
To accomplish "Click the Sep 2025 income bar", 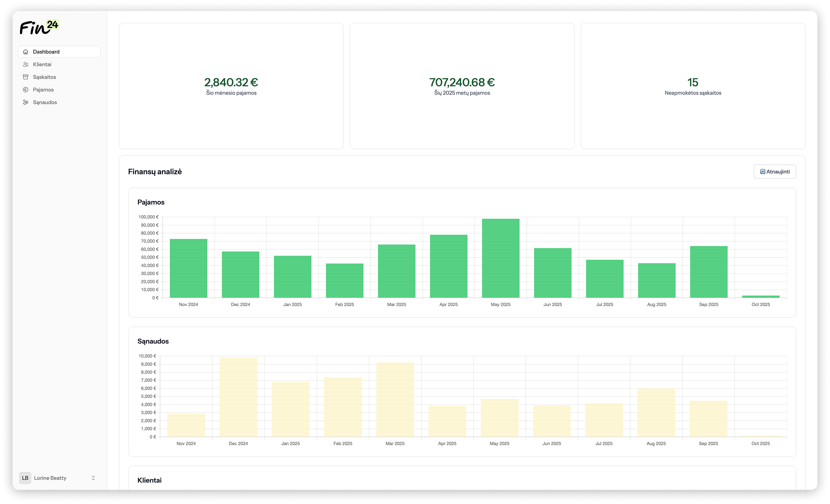I will [709, 272].
